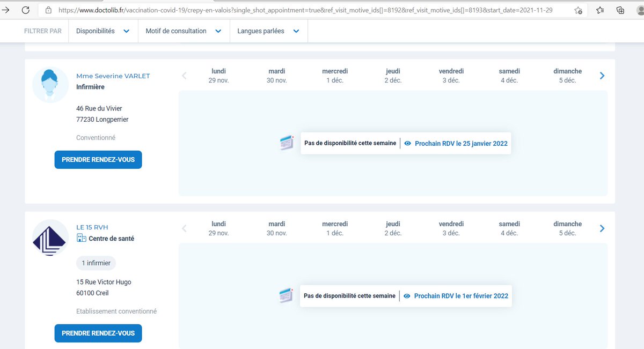The height and width of the screenshot is (349, 644).
Task: Go to next week in LE 15 RVH calendar
Action: [602, 228]
